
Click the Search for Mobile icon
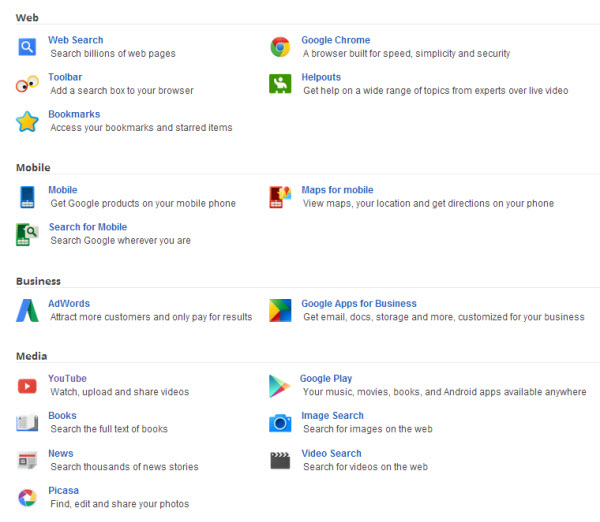(x=27, y=234)
